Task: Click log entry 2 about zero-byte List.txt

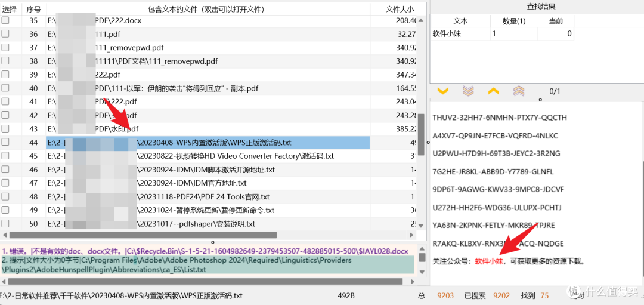Action: coord(208,265)
